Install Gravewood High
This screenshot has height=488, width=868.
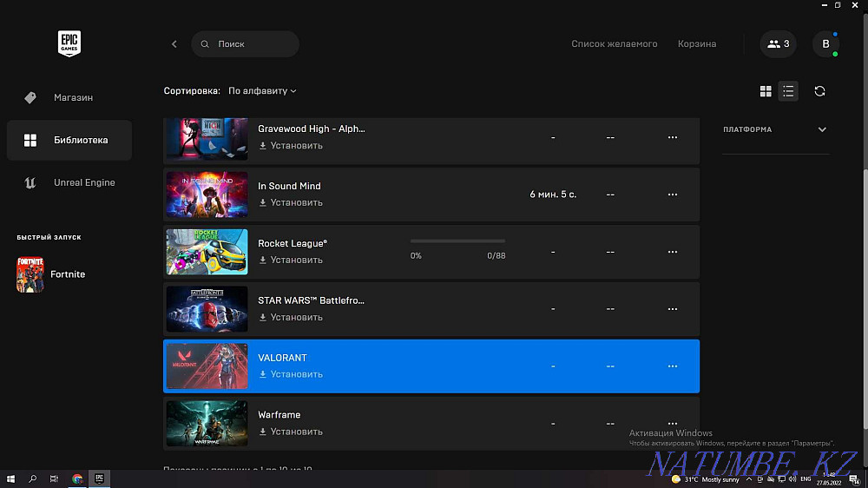(x=291, y=146)
